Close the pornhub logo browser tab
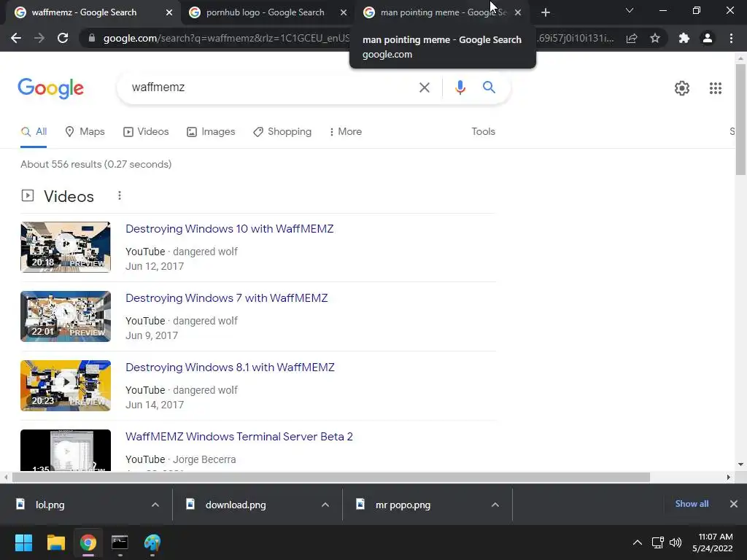This screenshot has height=560, width=747. 344,12
